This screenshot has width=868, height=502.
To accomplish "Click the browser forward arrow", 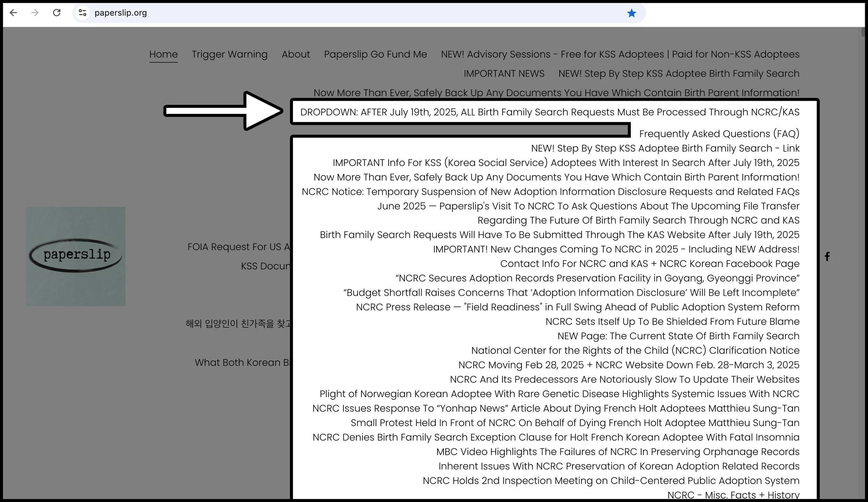I will (35, 13).
